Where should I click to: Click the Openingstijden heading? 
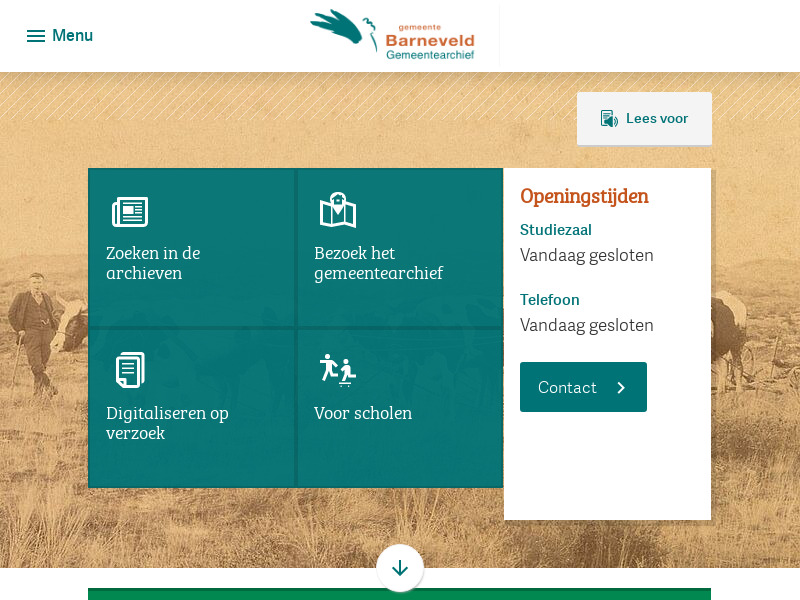(584, 196)
